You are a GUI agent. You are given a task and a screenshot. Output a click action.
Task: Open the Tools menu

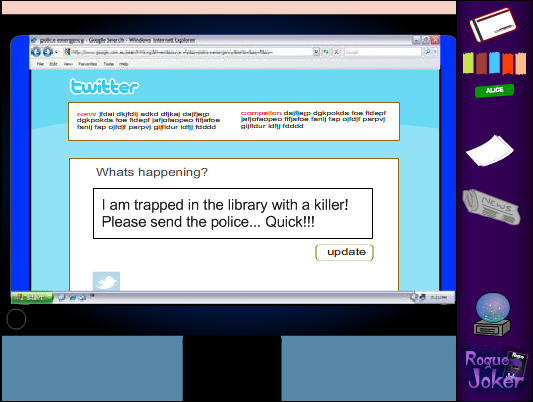[109, 64]
